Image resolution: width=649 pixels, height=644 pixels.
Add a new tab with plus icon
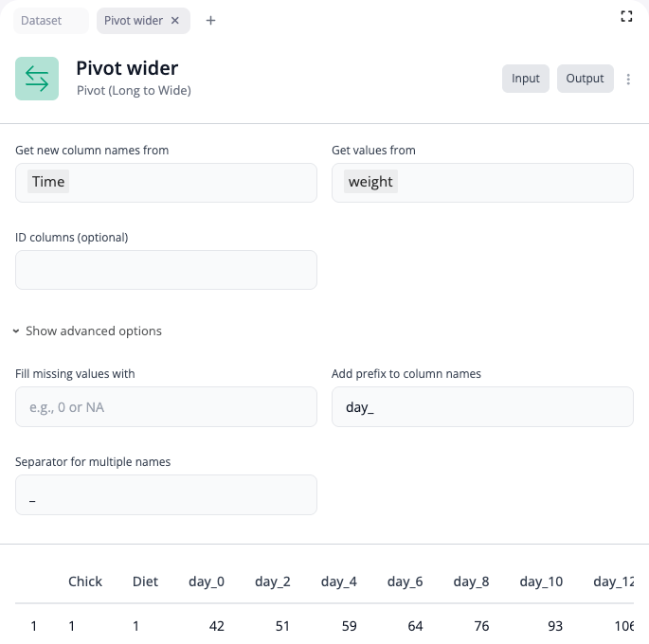(x=210, y=21)
